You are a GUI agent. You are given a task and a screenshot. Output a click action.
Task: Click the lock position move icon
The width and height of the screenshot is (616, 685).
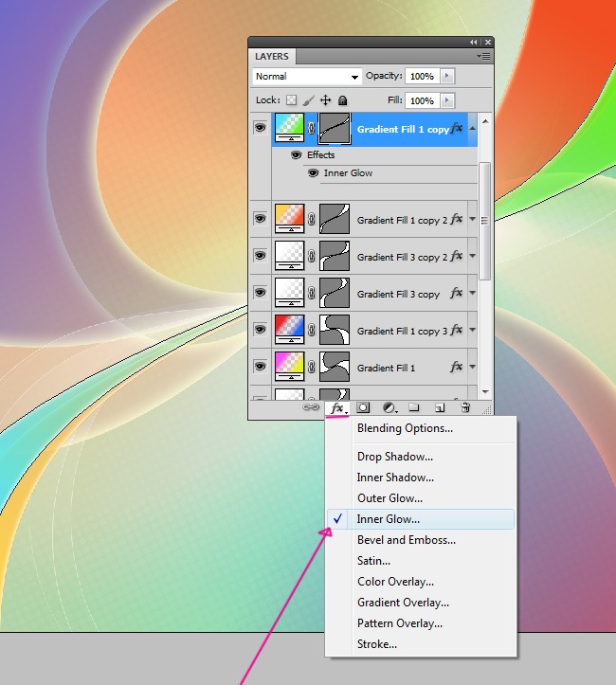[x=325, y=100]
